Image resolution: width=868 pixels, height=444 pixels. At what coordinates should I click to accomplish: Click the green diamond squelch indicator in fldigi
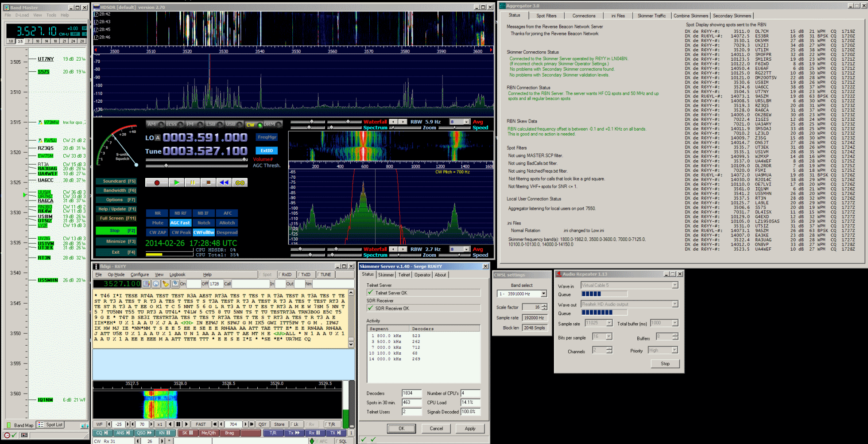point(312,441)
